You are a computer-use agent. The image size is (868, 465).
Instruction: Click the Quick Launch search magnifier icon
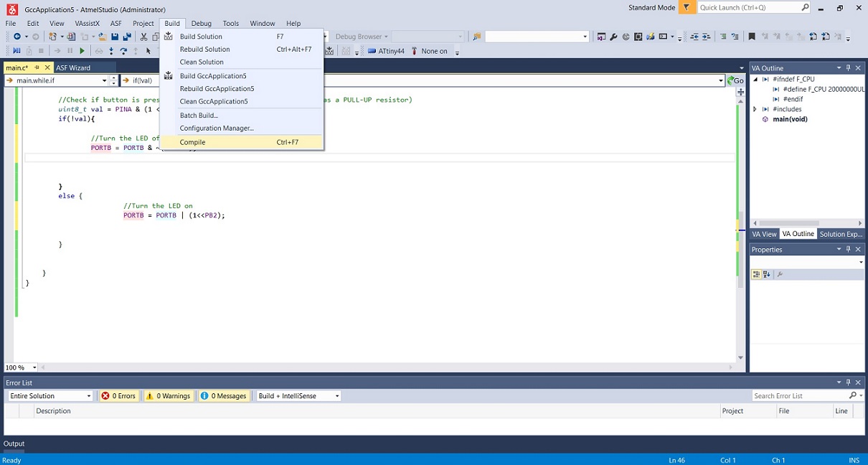[805, 7]
